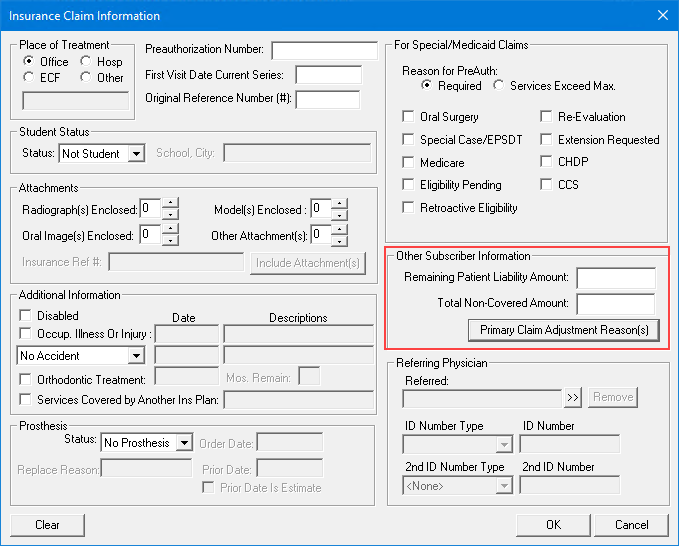Viewport: 679px width, 546px height.
Task: Open the Prosthesis Status dropdown
Action: click(183, 443)
